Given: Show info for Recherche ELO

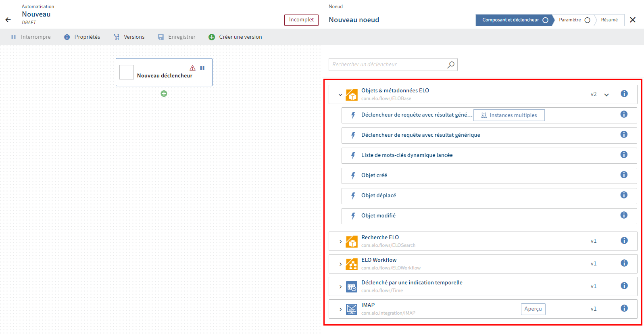Looking at the screenshot, I should tap(624, 240).
